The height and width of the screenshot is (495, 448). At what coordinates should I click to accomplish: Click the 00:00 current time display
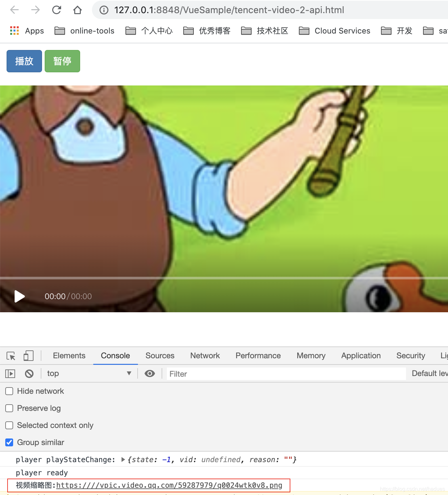pos(55,296)
